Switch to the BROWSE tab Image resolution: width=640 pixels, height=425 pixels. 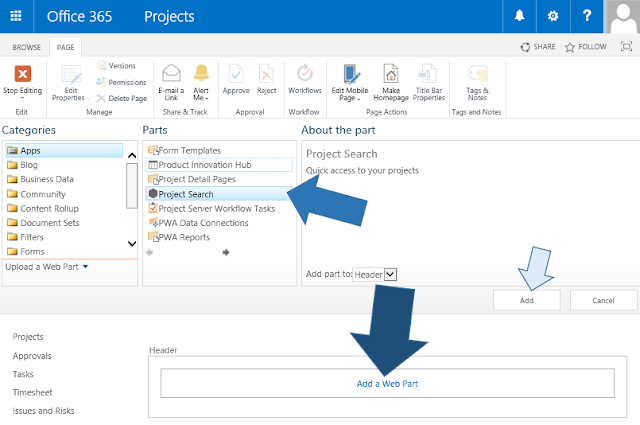click(27, 47)
